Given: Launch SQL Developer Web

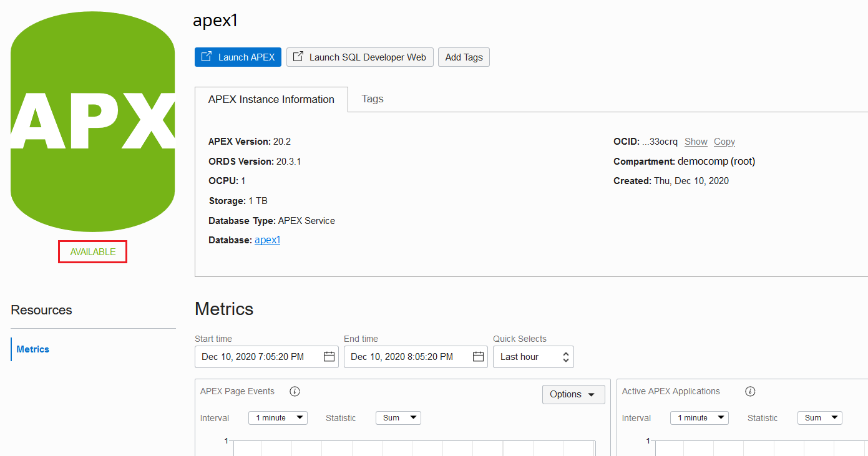Looking at the screenshot, I should 360,57.
